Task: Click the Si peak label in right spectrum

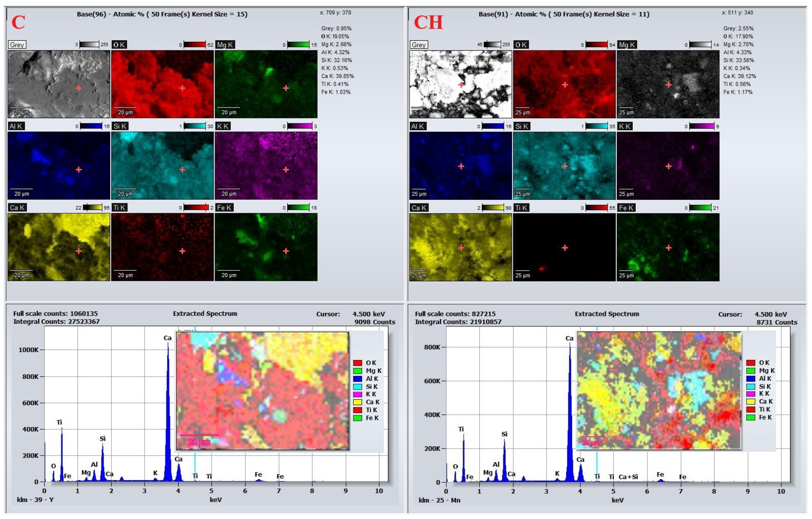Action: (x=505, y=434)
